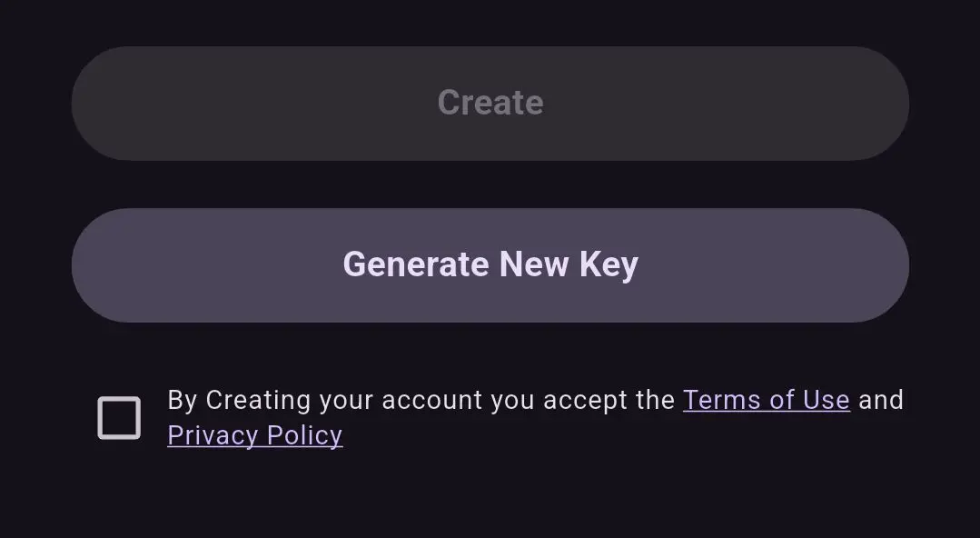Screen dimensions: 980x538
Task: Click Create above Generate New Key
Action: 490,103
